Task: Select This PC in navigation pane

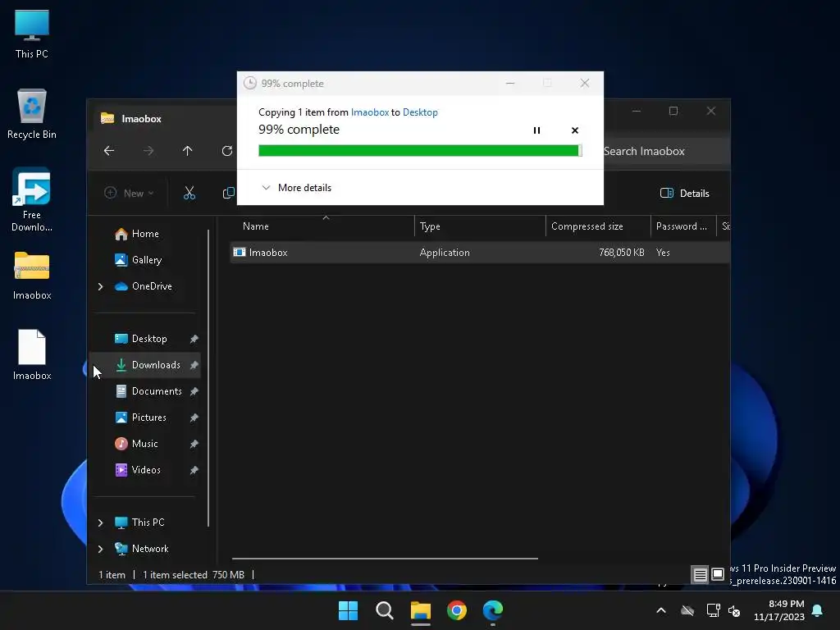Action: coord(139,523)
